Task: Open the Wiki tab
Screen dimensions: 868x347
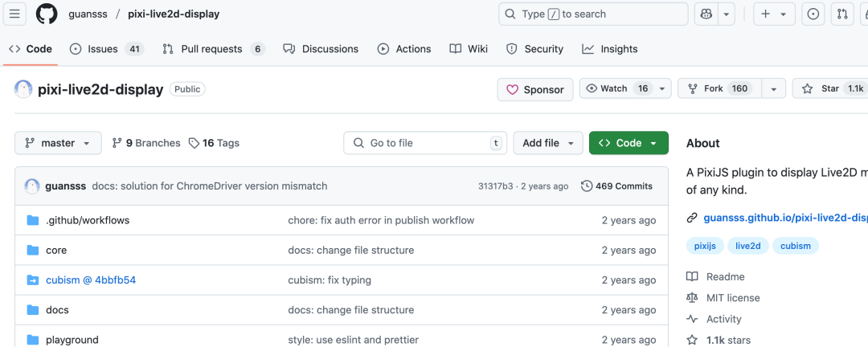Action: 469,49
